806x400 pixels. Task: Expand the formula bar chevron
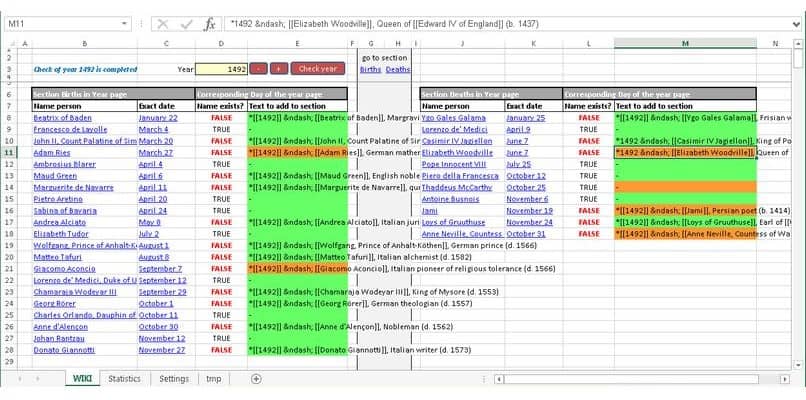click(x=797, y=24)
